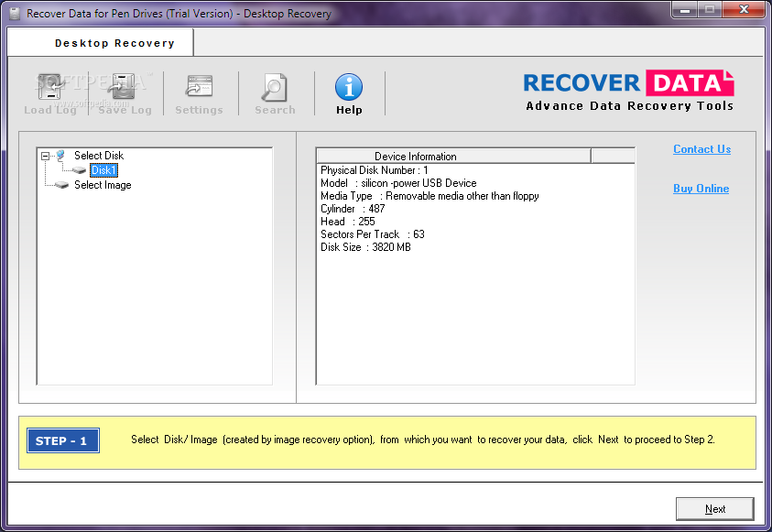
Task: Switch to the Desktop Recovery tab
Action: [101, 43]
